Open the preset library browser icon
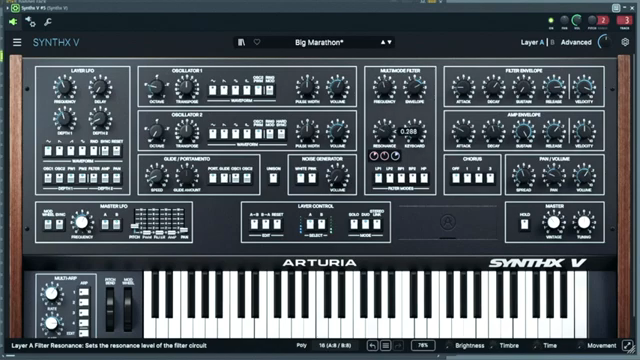Viewport: 640px width, 360px height. click(242, 42)
